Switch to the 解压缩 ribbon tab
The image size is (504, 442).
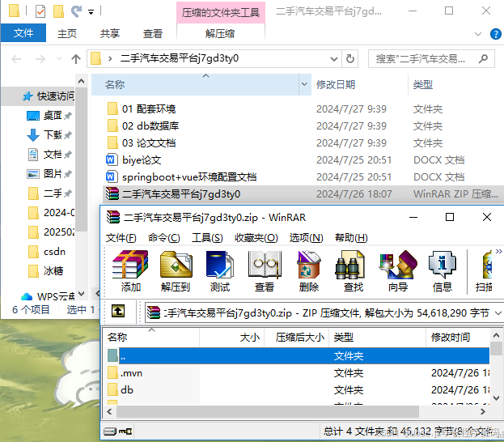click(220, 33)
